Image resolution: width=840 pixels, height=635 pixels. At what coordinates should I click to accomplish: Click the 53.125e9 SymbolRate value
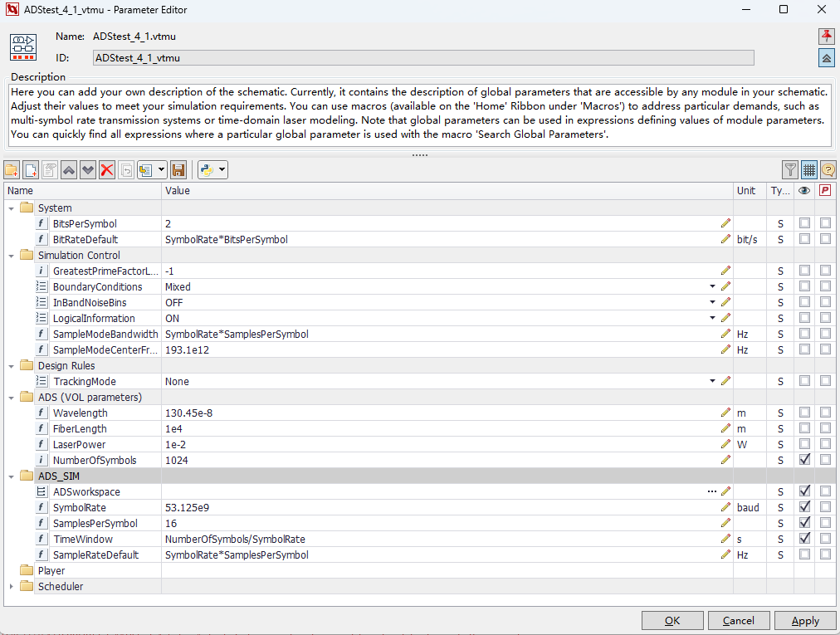pos(187,507)
